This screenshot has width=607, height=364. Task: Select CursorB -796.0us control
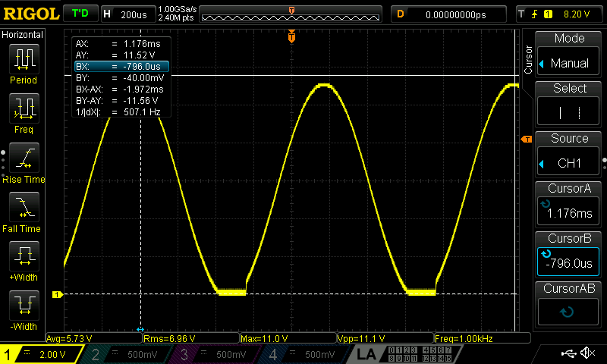(568, 262)
